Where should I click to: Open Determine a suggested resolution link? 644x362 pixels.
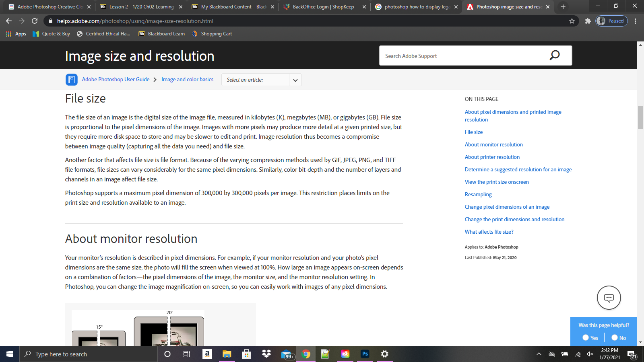click(518, 169)
